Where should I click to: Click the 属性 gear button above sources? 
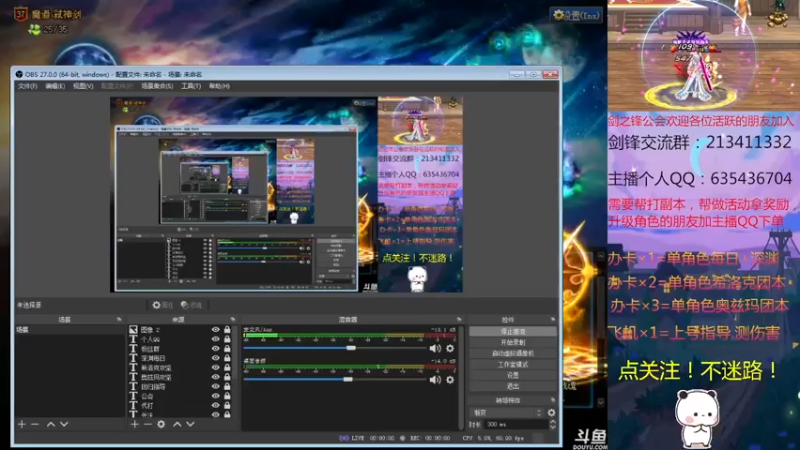point(163,305)
